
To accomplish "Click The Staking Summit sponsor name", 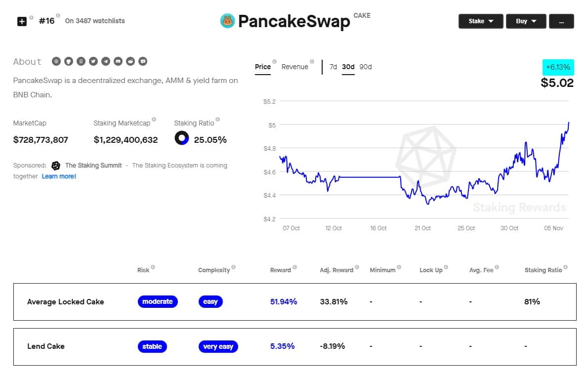I will [x=93, y=166].
